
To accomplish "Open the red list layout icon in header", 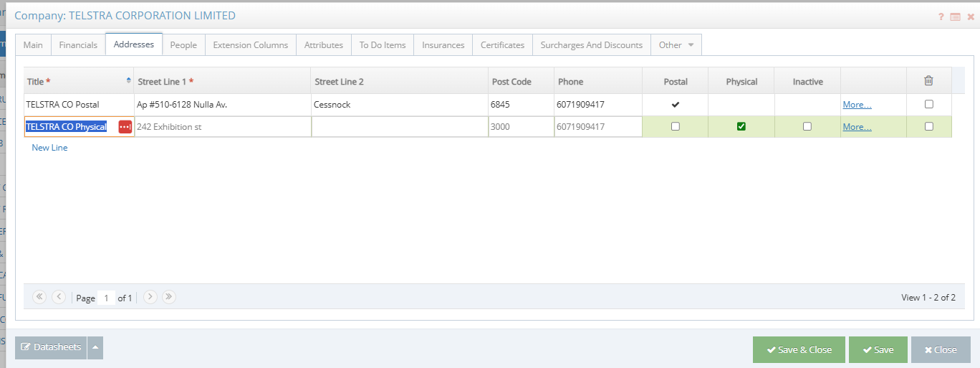I will tap(955, 16).
